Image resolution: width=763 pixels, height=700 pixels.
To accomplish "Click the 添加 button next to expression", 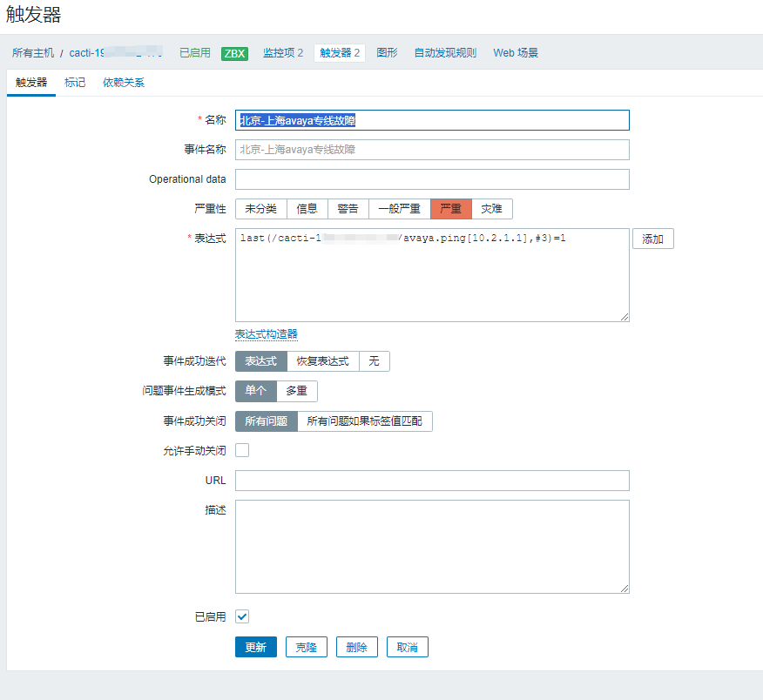I will 652,238.
